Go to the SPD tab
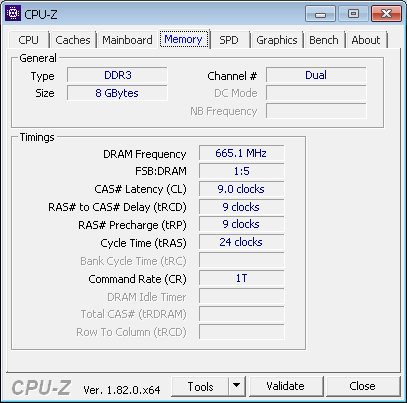Image resolution: width=407 pixels, height=403 pixels. click(229, 40)
